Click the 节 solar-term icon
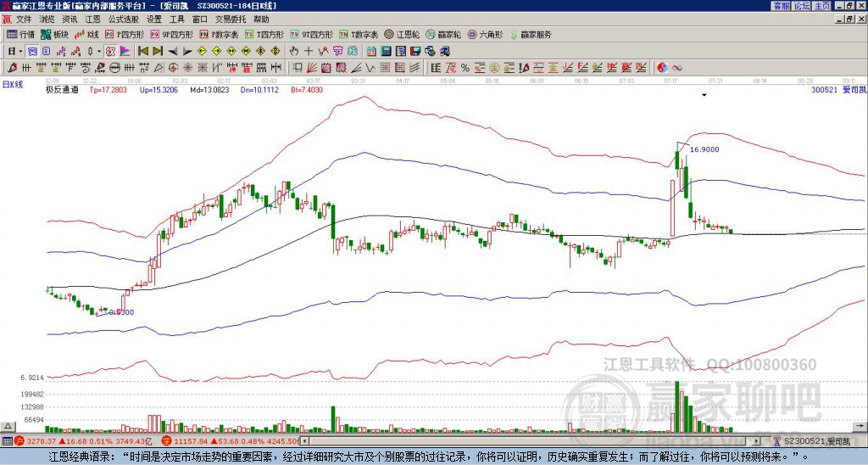 pos(337,52)
